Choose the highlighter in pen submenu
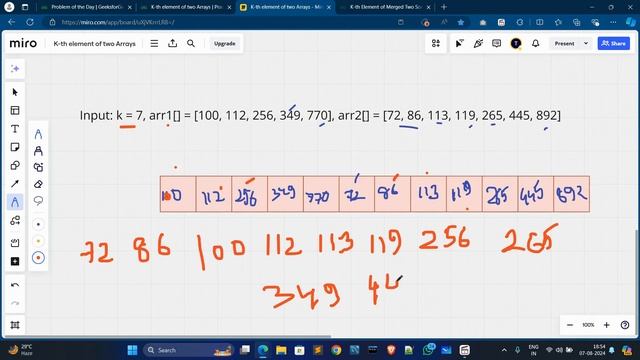The width and height of the screenshot is (640, 360). click(x=38, y=151)
